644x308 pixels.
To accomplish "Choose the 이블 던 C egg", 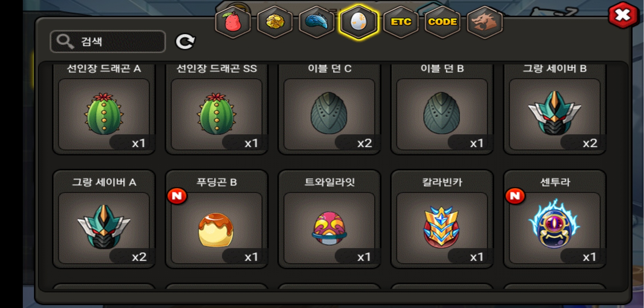I will click(329, 109).
